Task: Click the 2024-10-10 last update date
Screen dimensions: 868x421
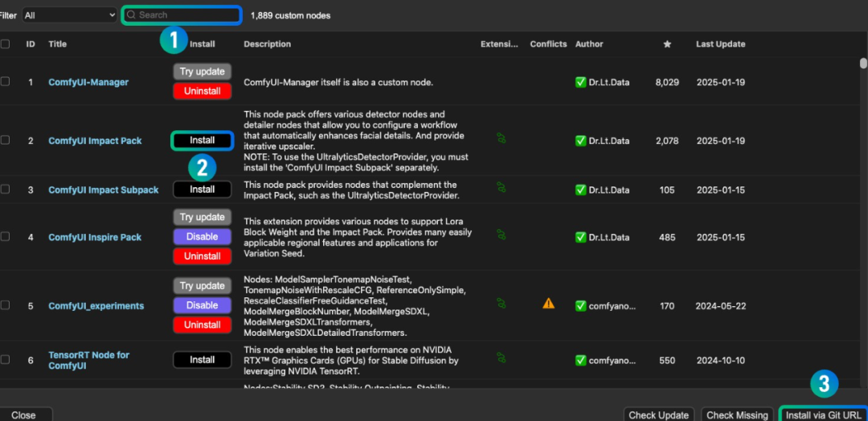Action: click(720, 360)
